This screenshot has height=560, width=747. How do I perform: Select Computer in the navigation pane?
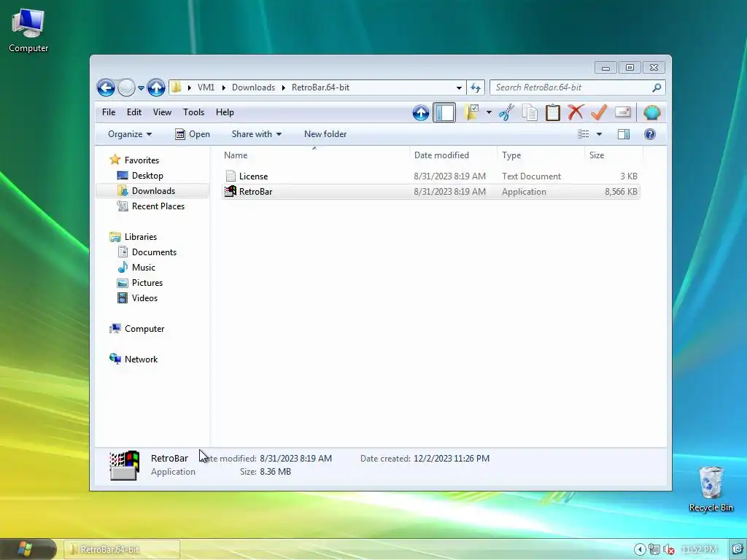point(144,329)
